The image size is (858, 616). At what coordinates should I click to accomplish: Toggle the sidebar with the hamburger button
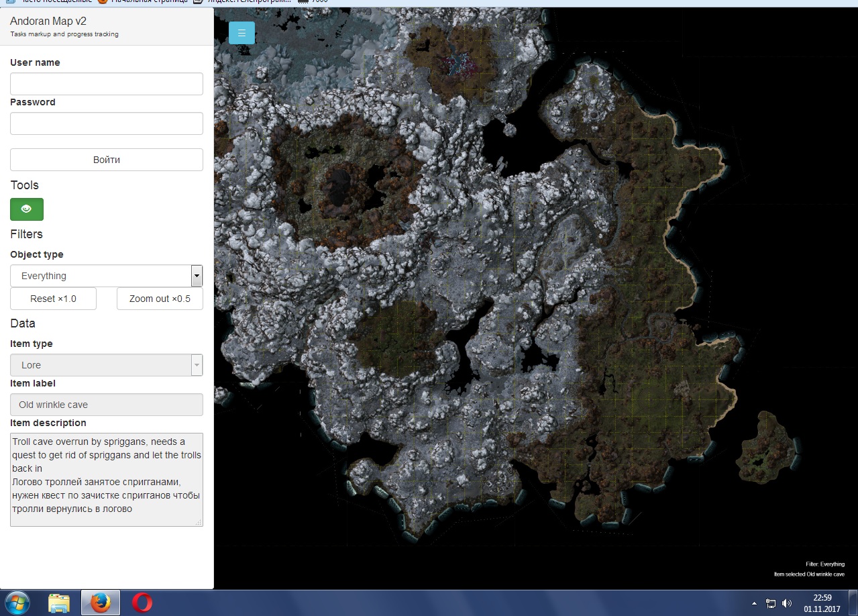click(x=242, y=33)
